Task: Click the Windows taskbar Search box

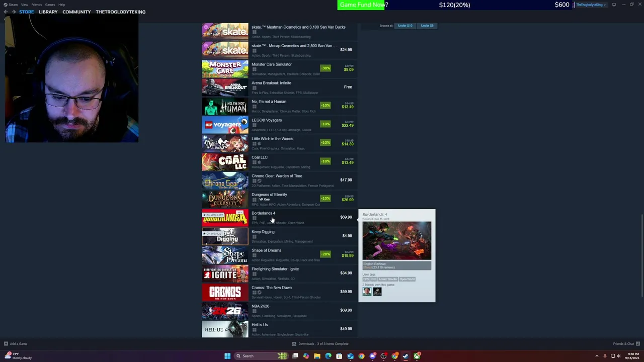Action: 262,356
